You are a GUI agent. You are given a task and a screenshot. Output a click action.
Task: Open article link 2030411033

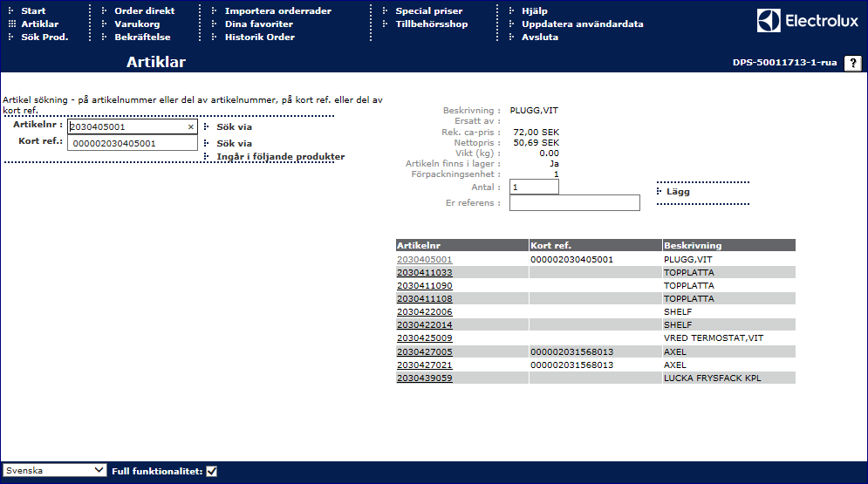(424, 273)
